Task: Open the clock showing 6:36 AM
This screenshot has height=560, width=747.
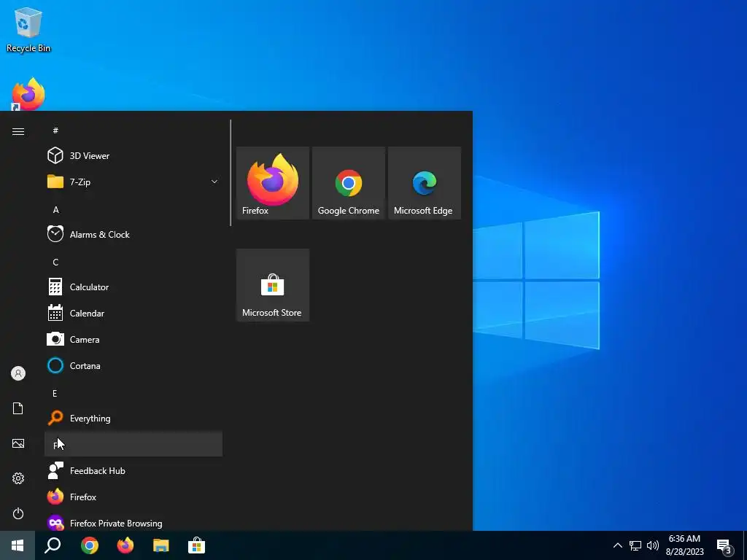Action: tap(684, 545)
